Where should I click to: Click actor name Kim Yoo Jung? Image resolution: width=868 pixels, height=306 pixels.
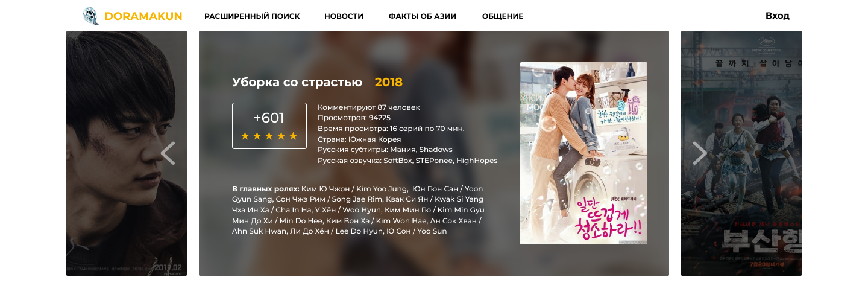[382, 189]
